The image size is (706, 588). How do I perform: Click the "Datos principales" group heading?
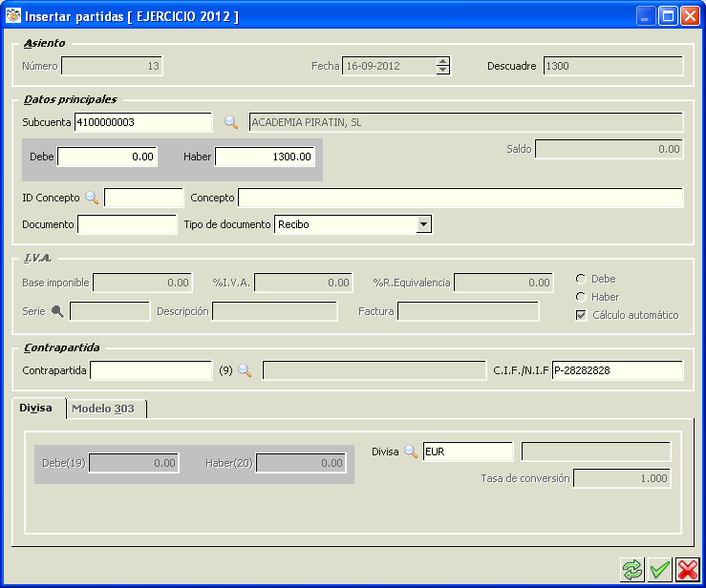tap(71, 99)
